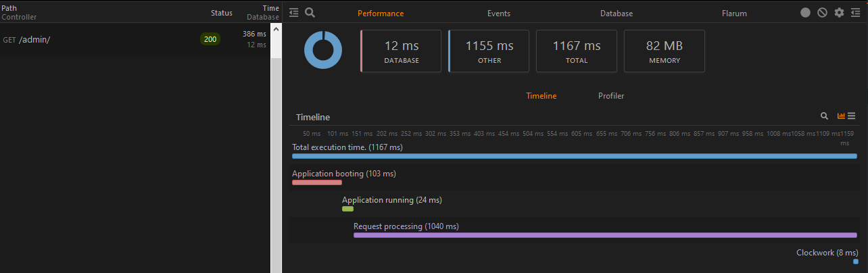Image resolution: width=868 pixels, height=273 pixels.
Task: Collapse the requests list sidebar
Action: click(293, 13)
